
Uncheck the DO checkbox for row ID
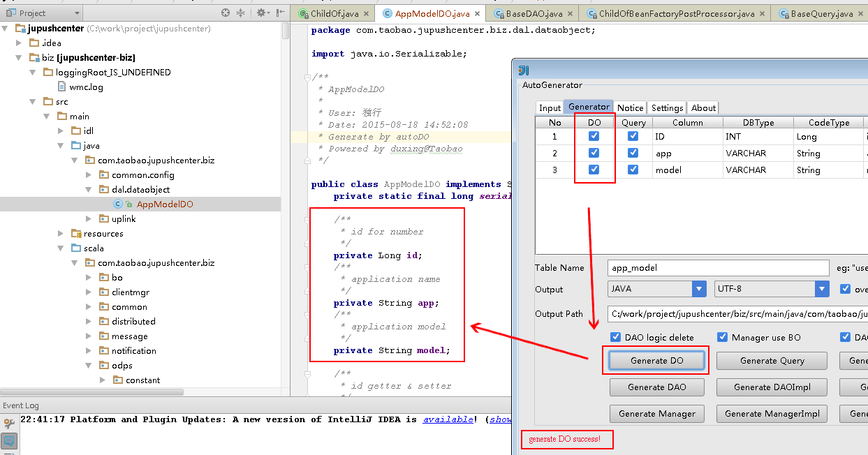(594, 137)
